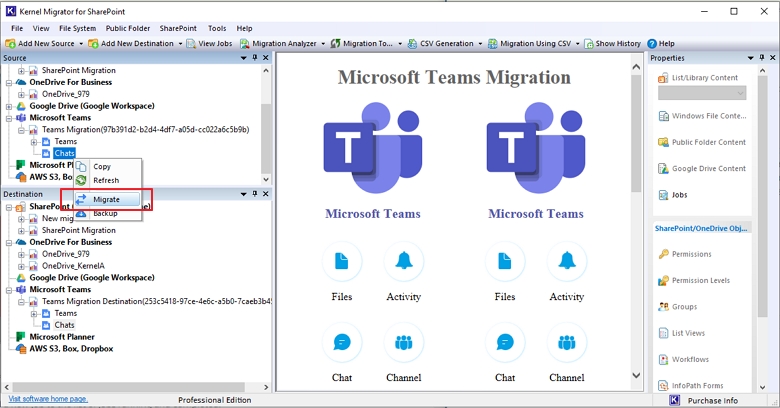Toggle auto-hide pin on Destination panel
The height and width of the screenshot is (408, 780).
pyautogui.click(x=255, y=194)
